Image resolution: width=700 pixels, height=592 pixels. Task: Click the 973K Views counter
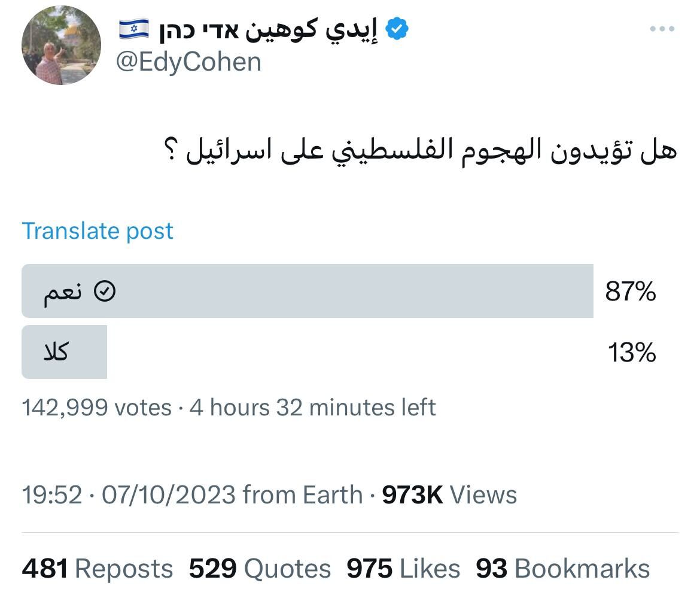coord(449,495)
